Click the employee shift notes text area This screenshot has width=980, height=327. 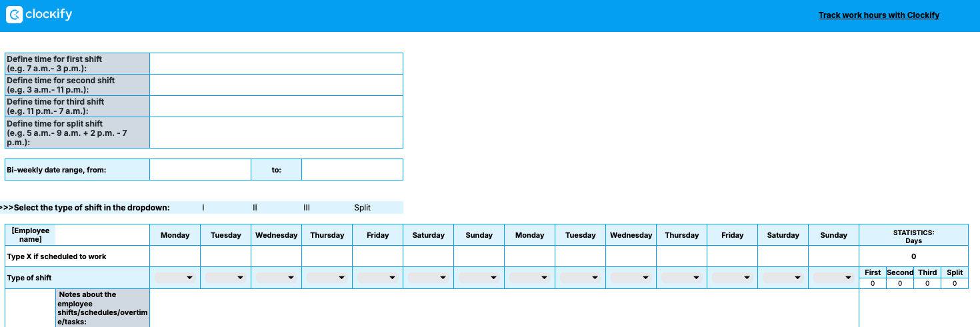pyautogui.click(x=504, y=308)
